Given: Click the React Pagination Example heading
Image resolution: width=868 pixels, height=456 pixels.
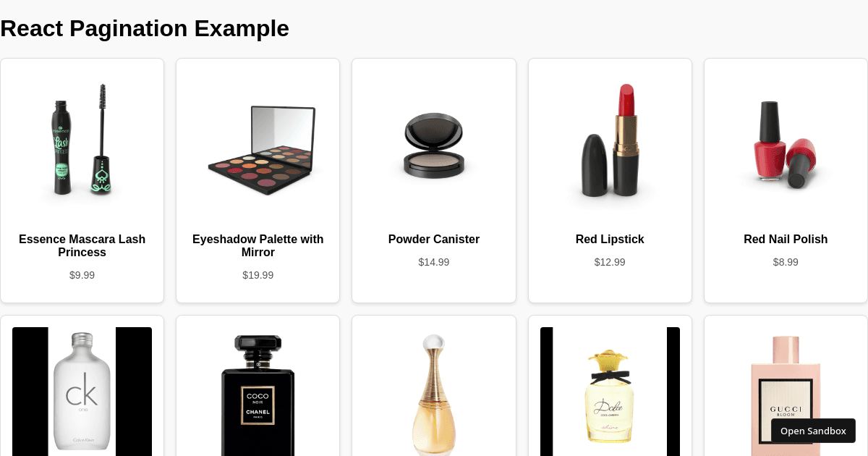Looking at the screenshot, I should coord(145,28).
